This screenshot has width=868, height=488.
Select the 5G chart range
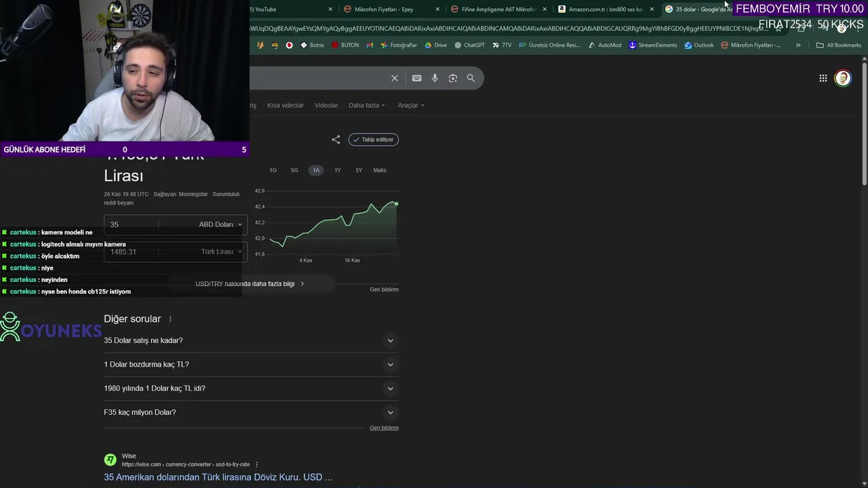[x=294, y=170]
